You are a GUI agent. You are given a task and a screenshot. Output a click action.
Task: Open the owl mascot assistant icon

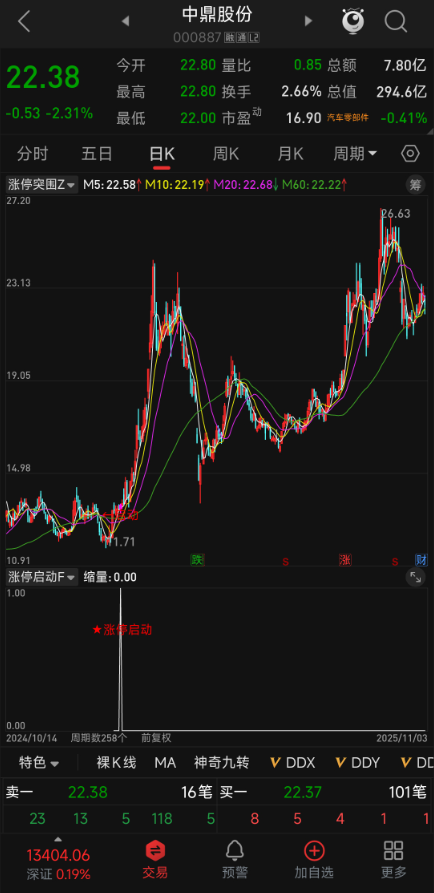point(353,21)
